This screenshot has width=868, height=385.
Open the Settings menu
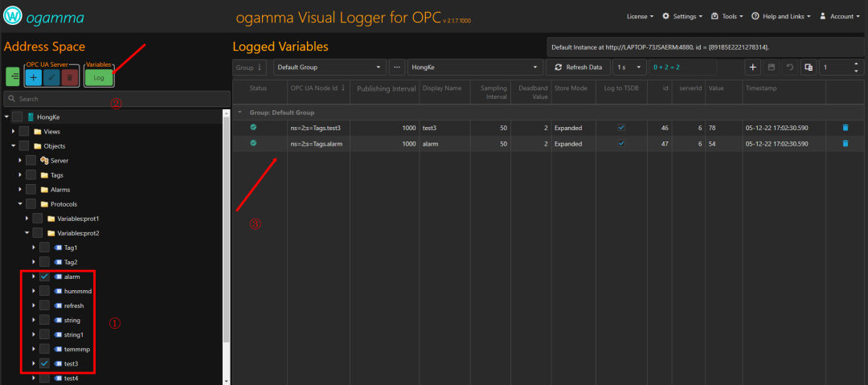coord(682,17)
